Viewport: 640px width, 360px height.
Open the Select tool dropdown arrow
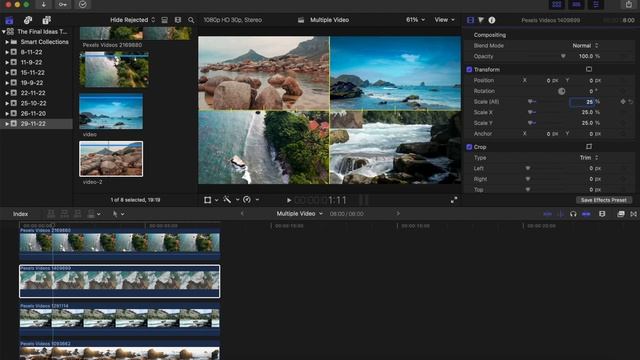(122, 214)
